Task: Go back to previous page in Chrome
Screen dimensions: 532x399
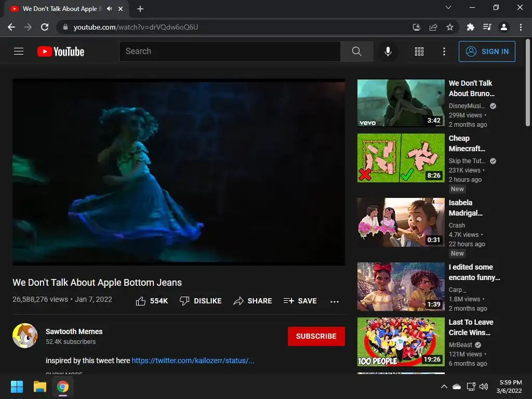Action: point(11,27)
